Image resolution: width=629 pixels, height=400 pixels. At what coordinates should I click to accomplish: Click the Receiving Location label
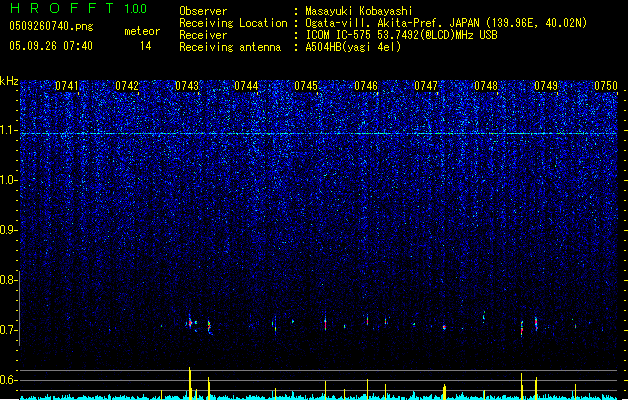click(233, 23)
